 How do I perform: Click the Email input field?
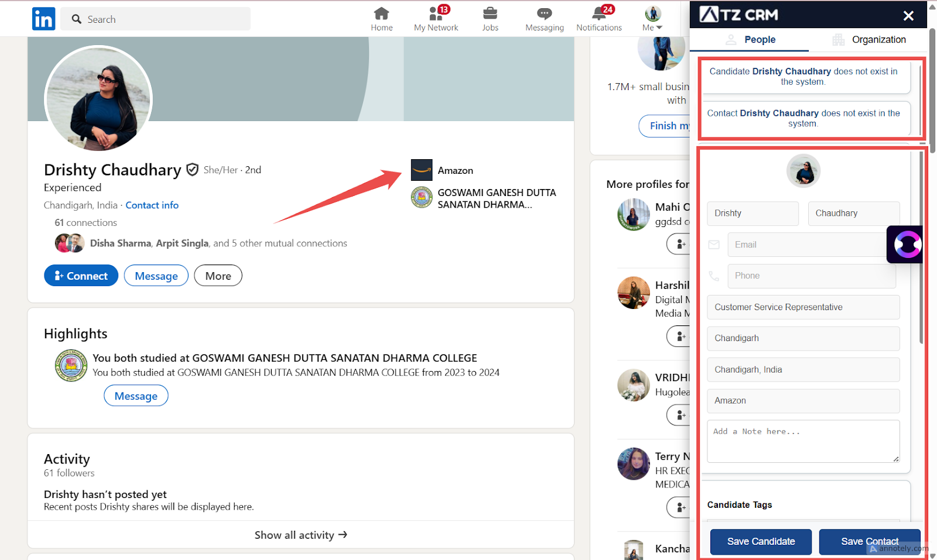tap(812, 245)
